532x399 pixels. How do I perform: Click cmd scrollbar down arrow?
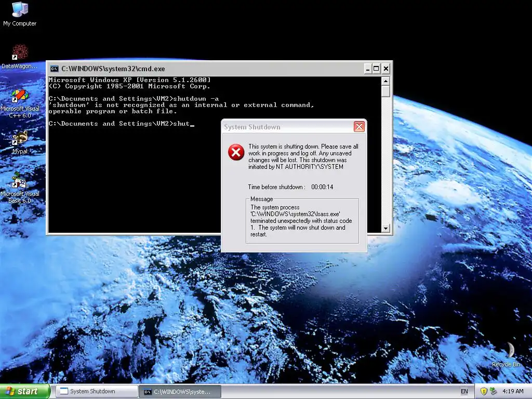coord(385,228)
